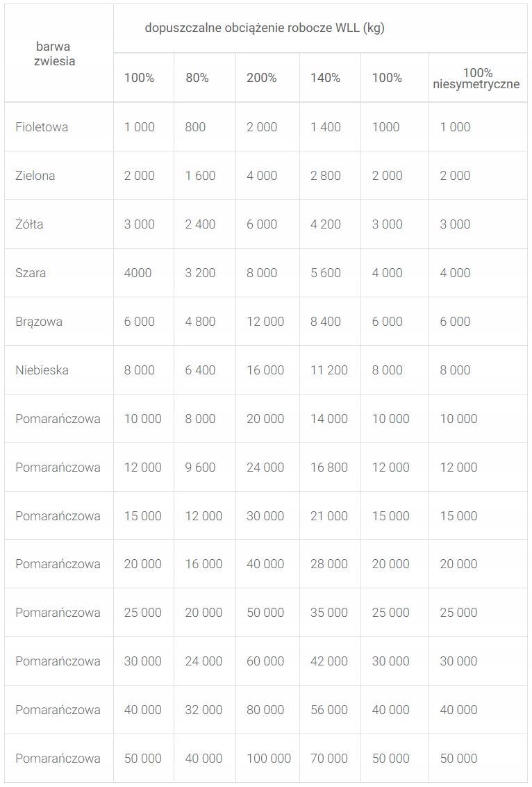The width and height of the screenshot is (532, 787).
Task: Click the cell showing 800
Action: 195,127
